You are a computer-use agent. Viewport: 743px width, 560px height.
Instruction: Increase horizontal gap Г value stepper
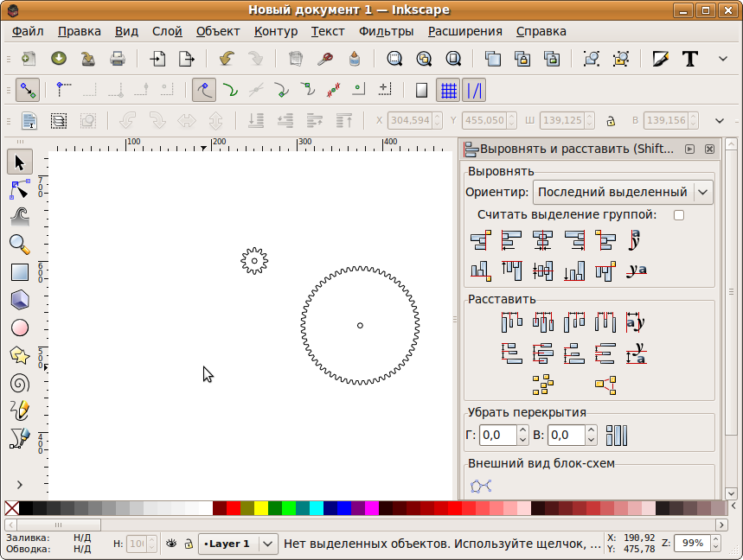[522, 430]
